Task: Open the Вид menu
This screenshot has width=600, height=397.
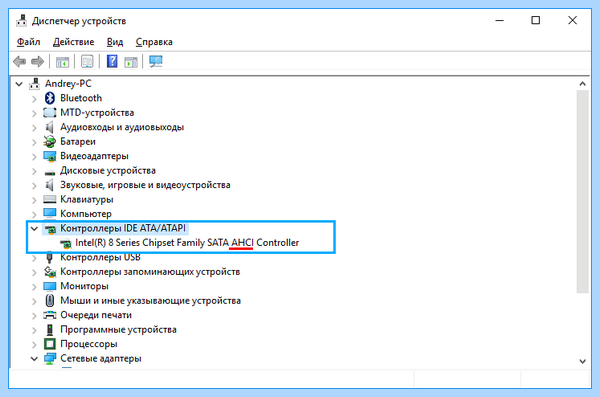Action: pos(115,42)
